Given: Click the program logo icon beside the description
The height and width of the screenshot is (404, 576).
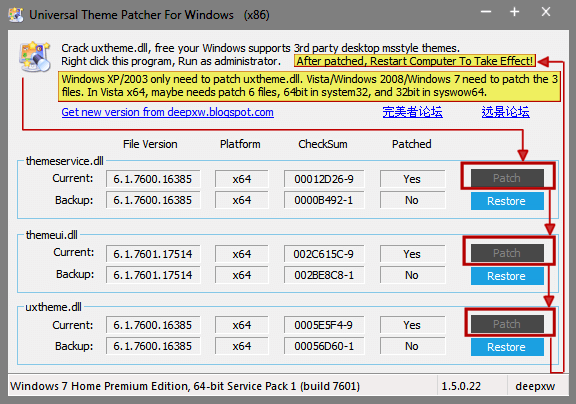Looking at the screenshot, I should tap(35, 57).
